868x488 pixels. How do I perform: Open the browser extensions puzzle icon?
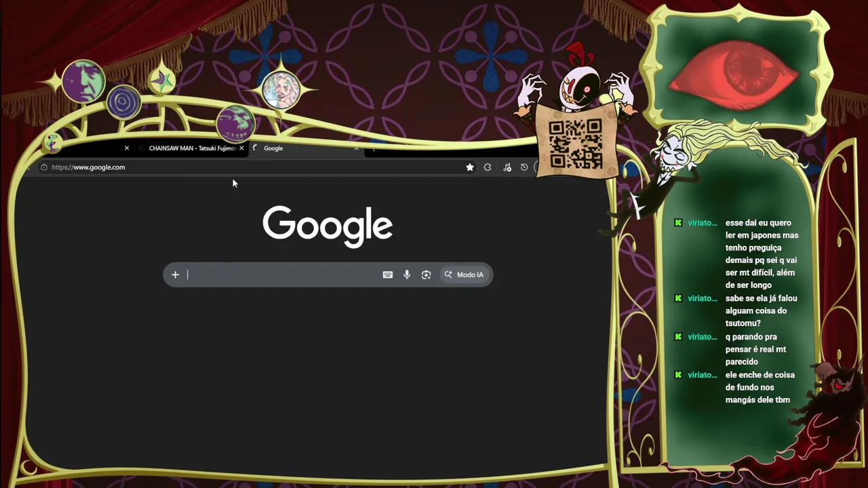488,167
